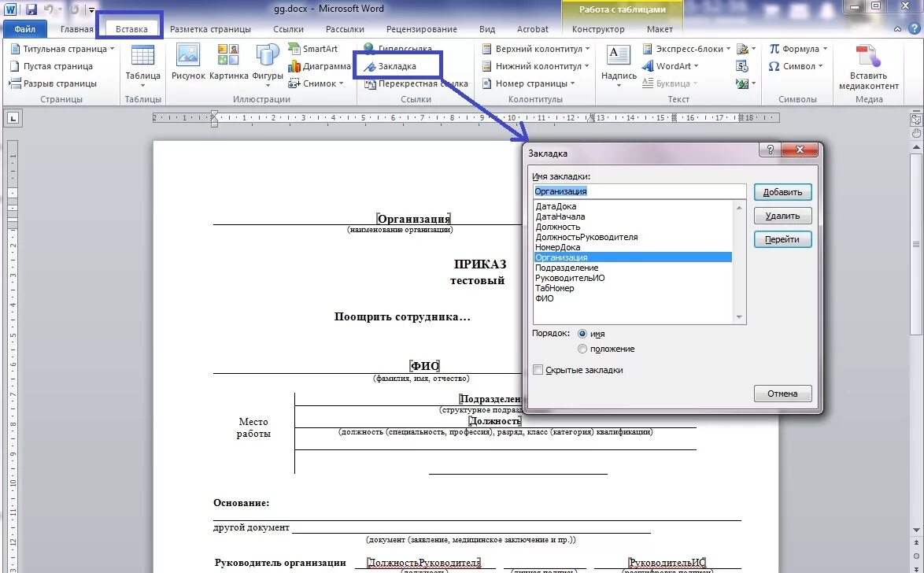Select sort order by положение radio button
Viewport: 924px width, 573px height.
click(x=582, y=349)
